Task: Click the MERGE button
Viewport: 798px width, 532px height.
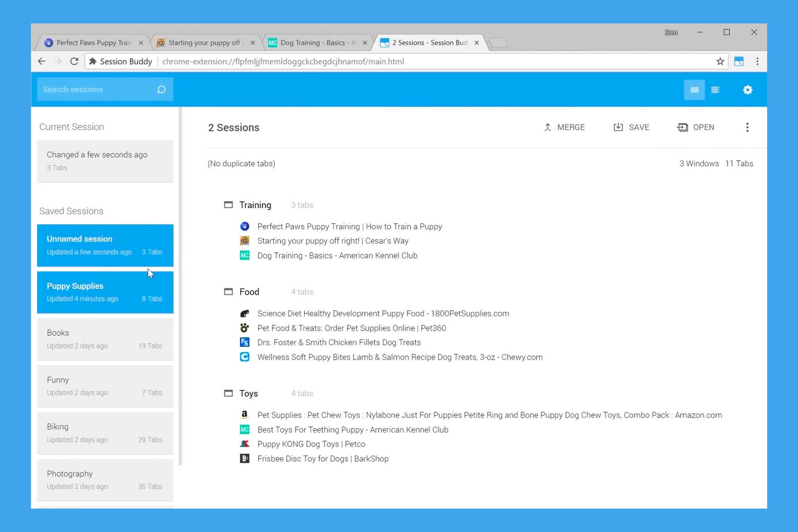Action: [x=564, y=127]
